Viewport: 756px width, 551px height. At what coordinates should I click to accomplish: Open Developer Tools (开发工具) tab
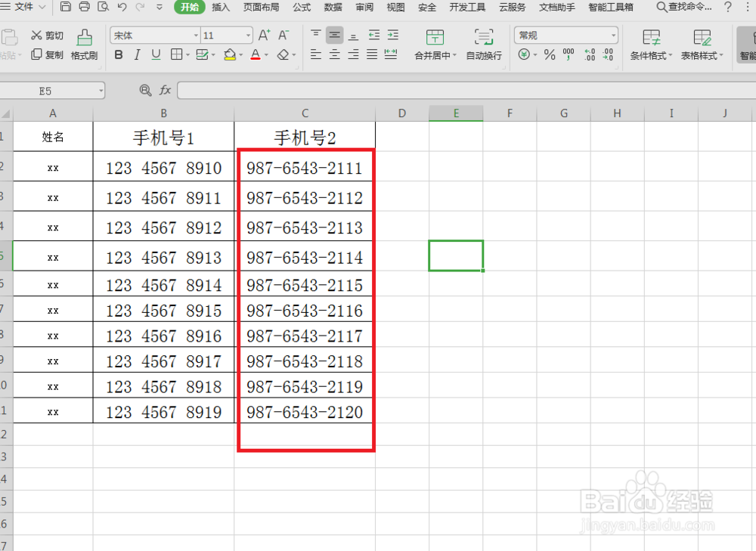[x=468, y=8]
